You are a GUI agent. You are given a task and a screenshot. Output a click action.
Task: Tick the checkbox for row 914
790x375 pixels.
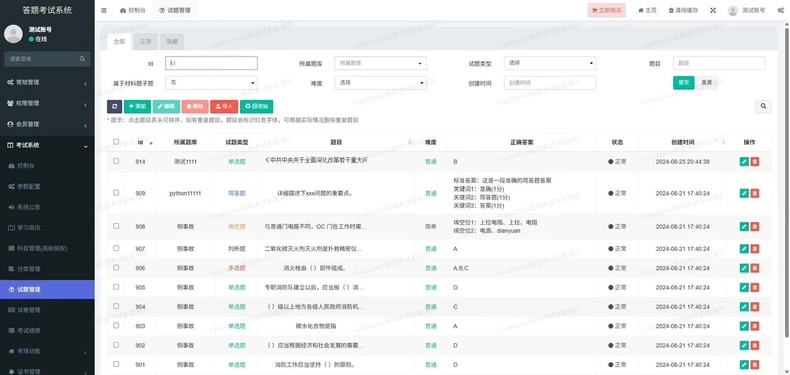click(x=116, y=161)
